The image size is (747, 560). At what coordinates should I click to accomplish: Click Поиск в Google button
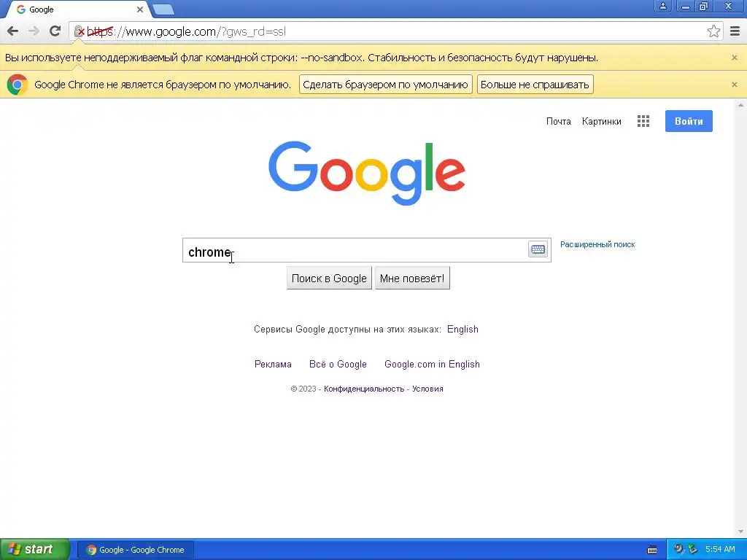tap(329, 278)
